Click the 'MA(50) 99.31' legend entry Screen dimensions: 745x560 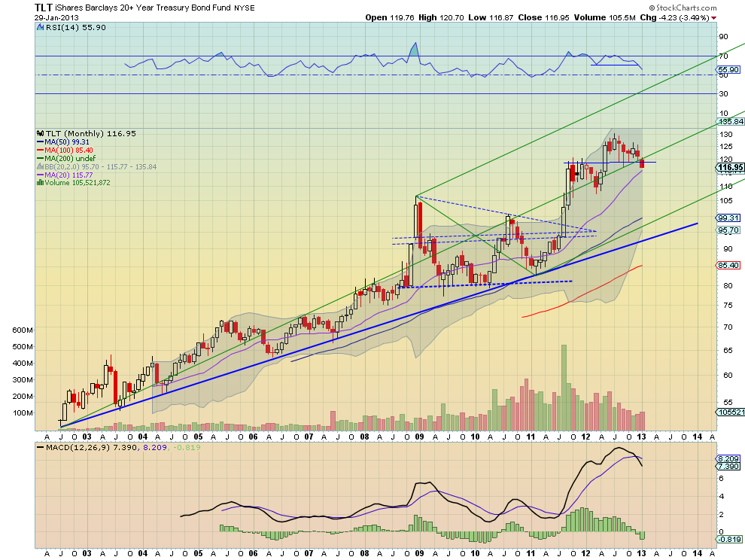[x=67, y=142]
